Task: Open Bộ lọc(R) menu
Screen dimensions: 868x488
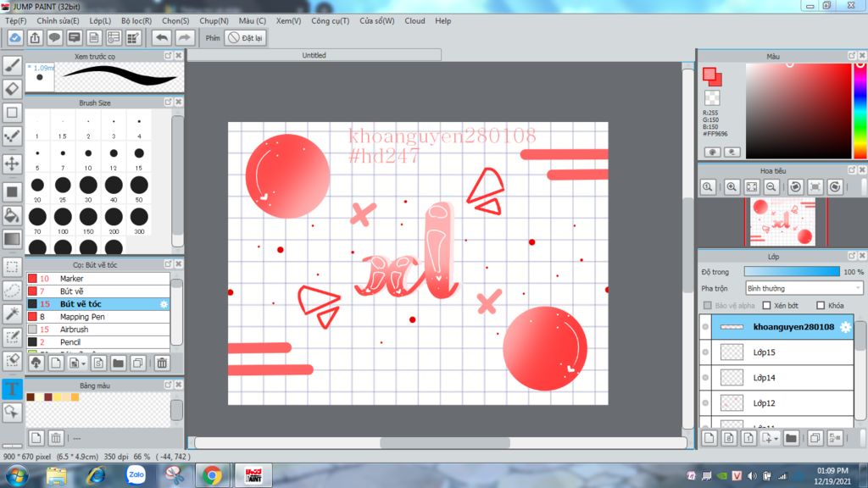Action: pyautogui.click(x=136, y=21)
